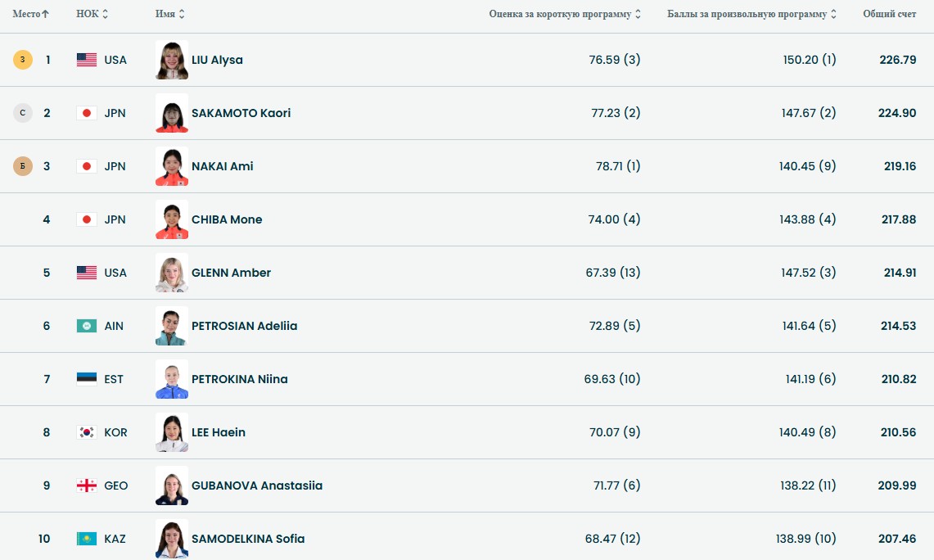This screenshot has width=934, height=560.
Task: Click the AIN flag icon for Petrosian
Action: [x=87, y=326]
